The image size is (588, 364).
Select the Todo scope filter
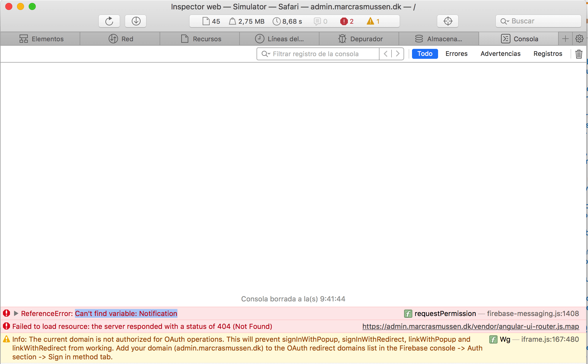coord(425,54)
